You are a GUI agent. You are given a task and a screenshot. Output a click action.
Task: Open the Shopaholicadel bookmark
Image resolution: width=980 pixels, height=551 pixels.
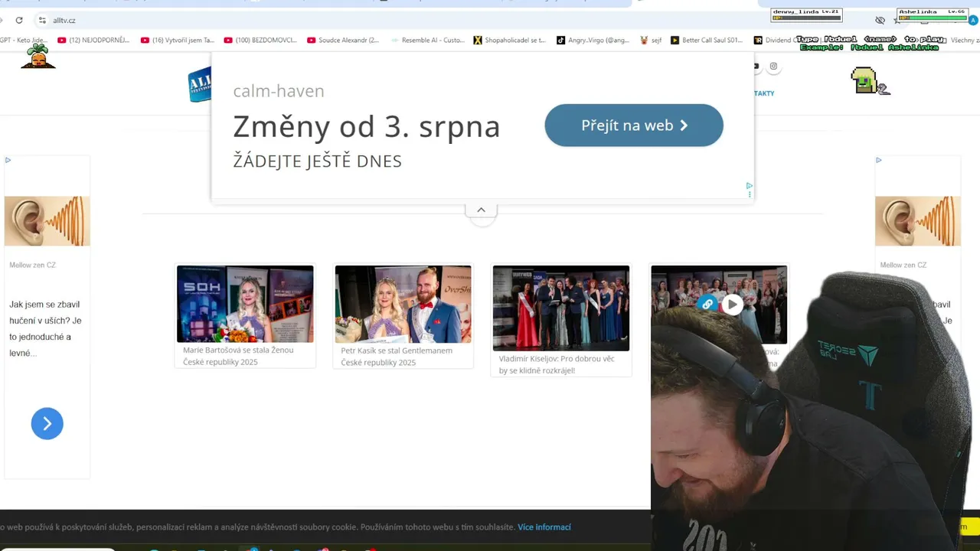tap(509, 40)
